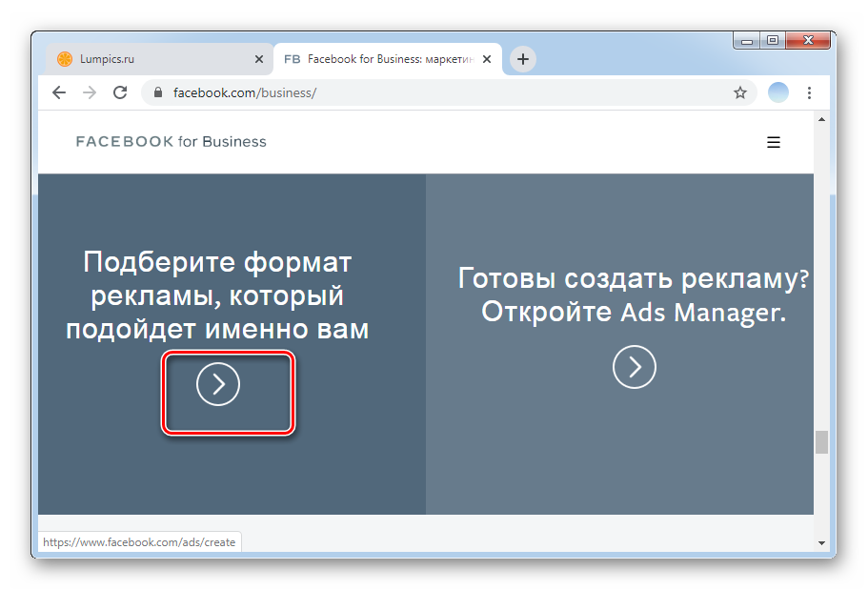868x590 pixels.
Task: Click the vertical scrollbar thumb
Action: 821,442
